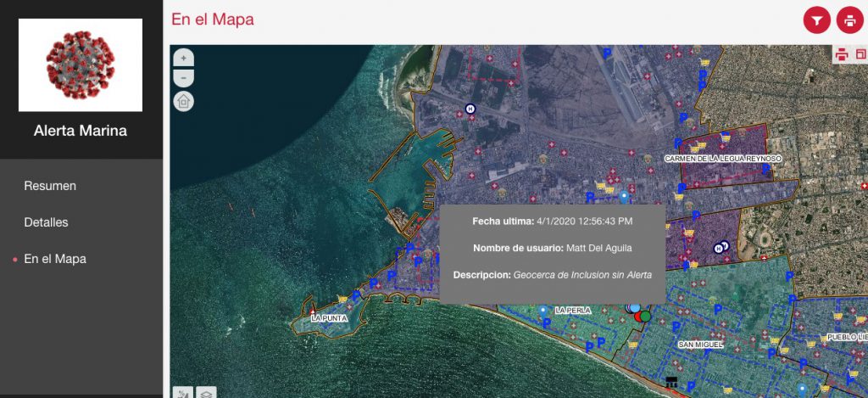The image size is (868, 398).
Task: Click the Descripcion Geocerca de Inclusion line
Action: (553, 274)
